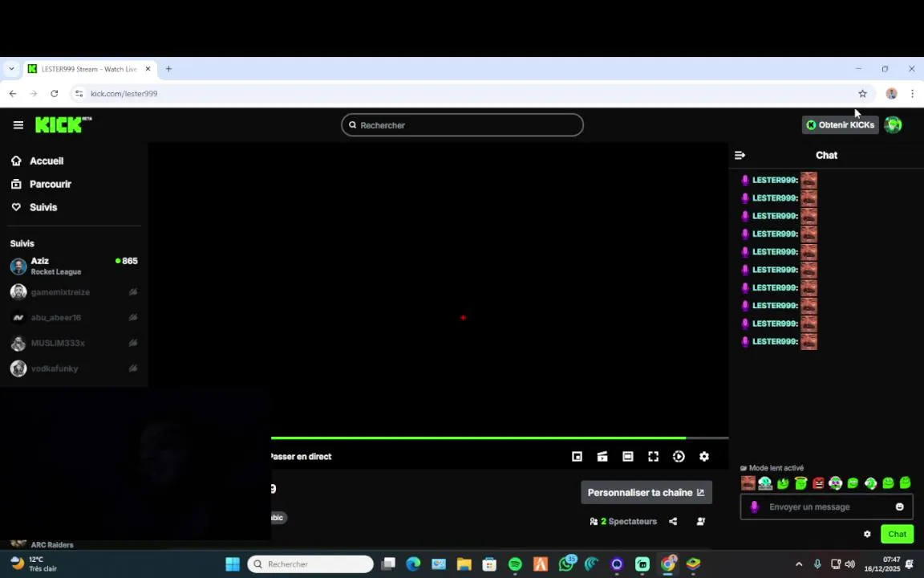Open the Accueil home page

(37, 161)
